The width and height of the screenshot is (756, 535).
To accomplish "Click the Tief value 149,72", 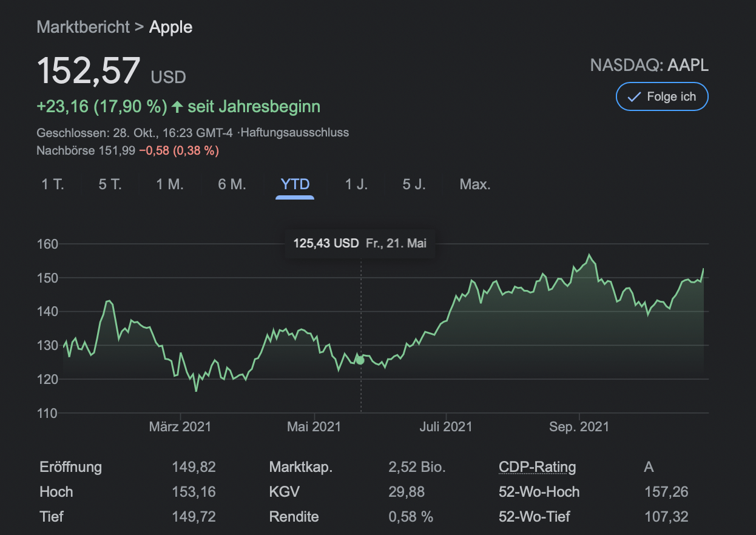I will (194, 517).
